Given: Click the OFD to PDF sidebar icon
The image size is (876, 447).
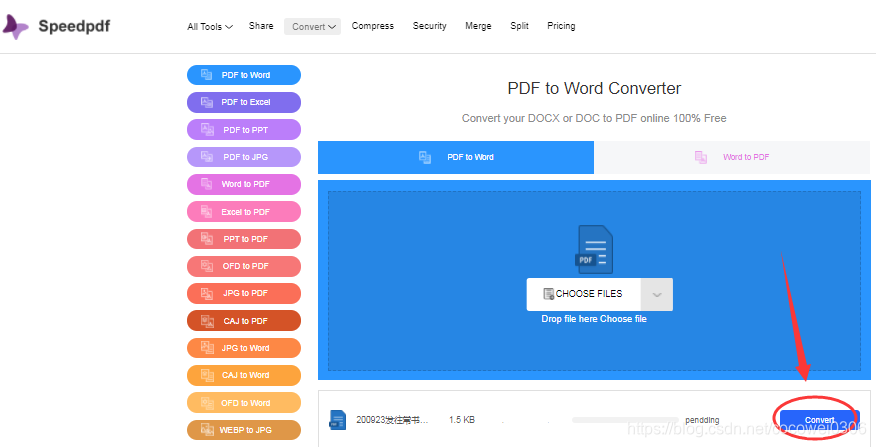Looking at the screenshot, I should (x=207, y=266).
